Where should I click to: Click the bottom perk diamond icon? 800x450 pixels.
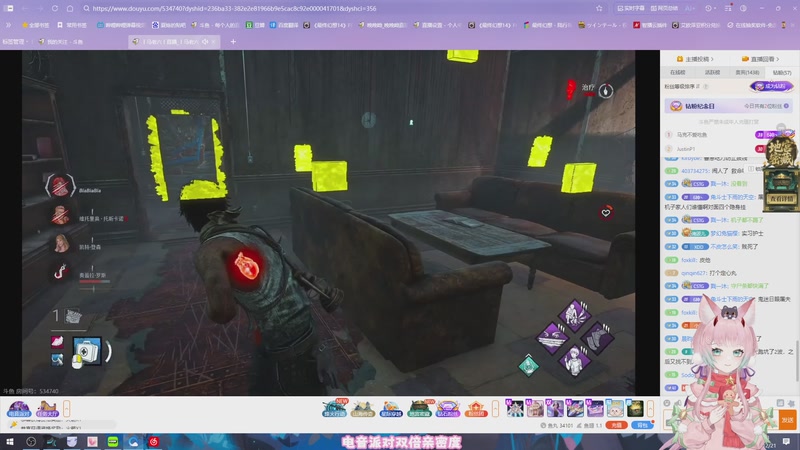[575, 361]
